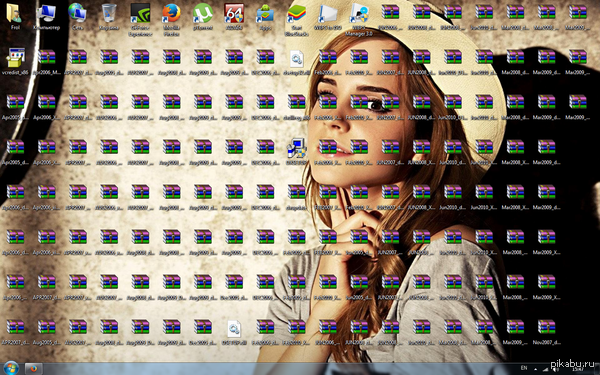600x375 pixels.
Task: Show hidden tray icons arrow
Action: click(x=535, y=368)
